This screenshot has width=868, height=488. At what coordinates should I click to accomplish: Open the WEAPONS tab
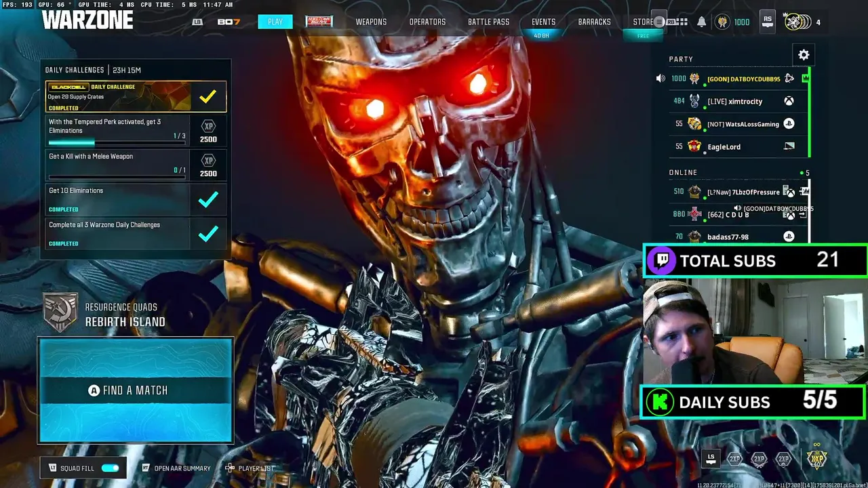coord(371,22)
